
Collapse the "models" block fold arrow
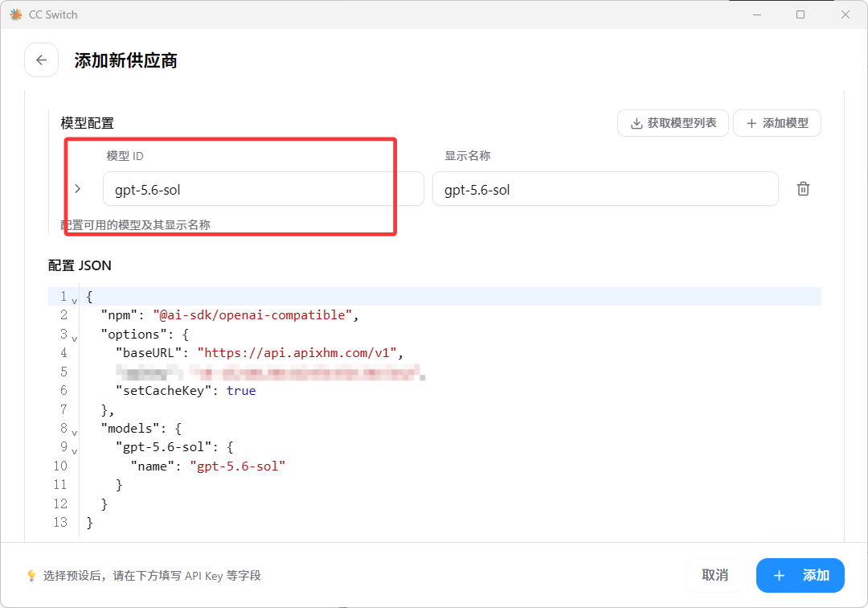[74, 433]
